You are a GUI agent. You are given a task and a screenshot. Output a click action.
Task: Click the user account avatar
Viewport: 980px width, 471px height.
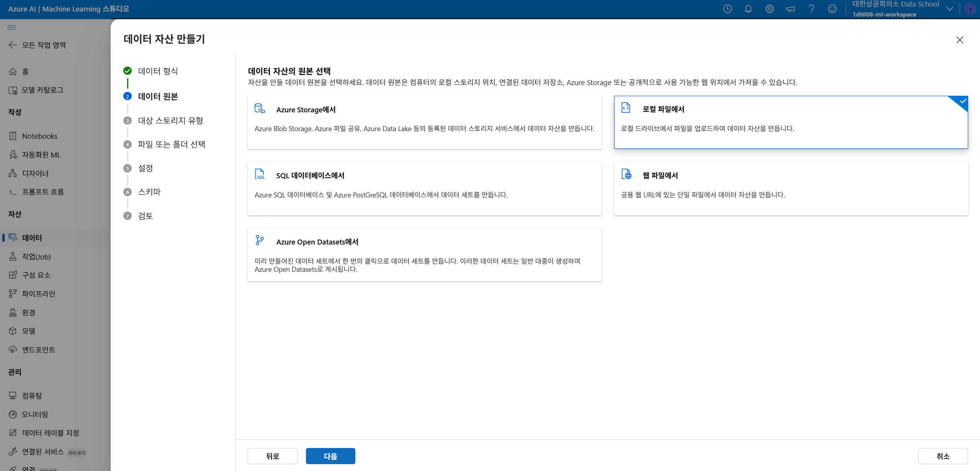[x=970, y=9]
